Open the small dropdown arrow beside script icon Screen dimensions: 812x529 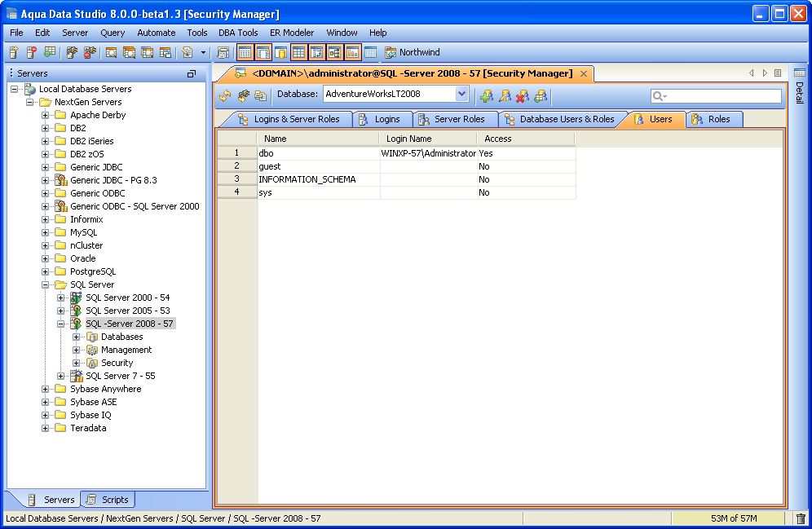(x=203, y=52)
